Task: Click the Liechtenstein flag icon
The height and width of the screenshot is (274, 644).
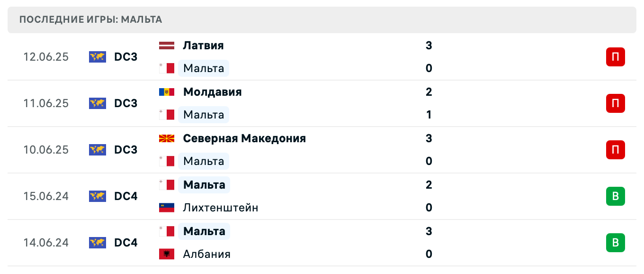Action: pyautogui.click(x=167, y=208)
